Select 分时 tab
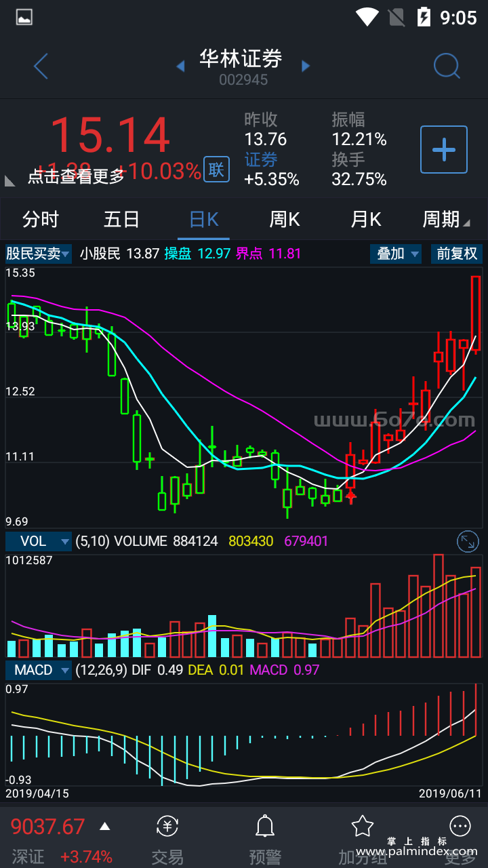The image size is (488, 868). pos(41,219)
